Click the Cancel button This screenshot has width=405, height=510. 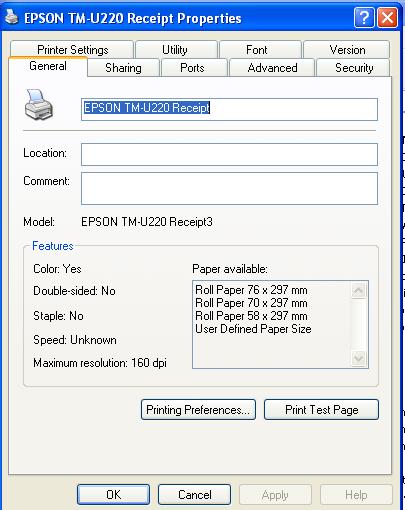click(x=194, y=495)
